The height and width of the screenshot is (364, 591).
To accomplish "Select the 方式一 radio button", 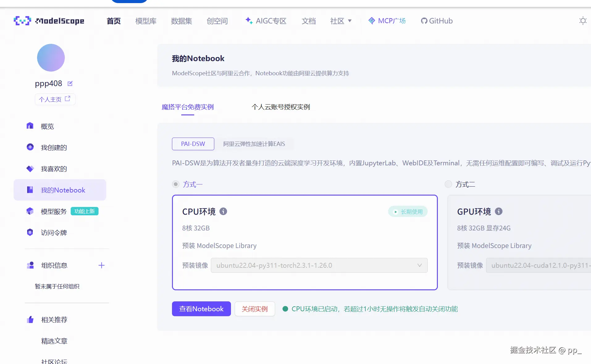I will [x=176, y=184].
